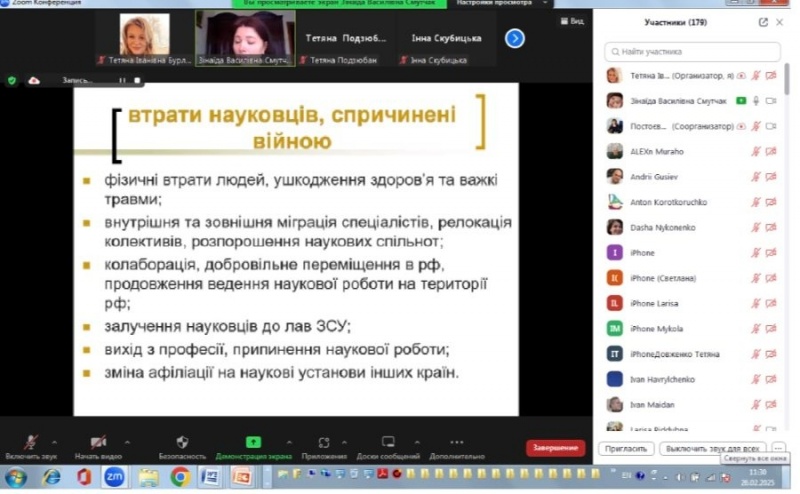
Task: Toggle ALEXn Muraho's muted microphone icon
Action: click(x=756, y=152)
